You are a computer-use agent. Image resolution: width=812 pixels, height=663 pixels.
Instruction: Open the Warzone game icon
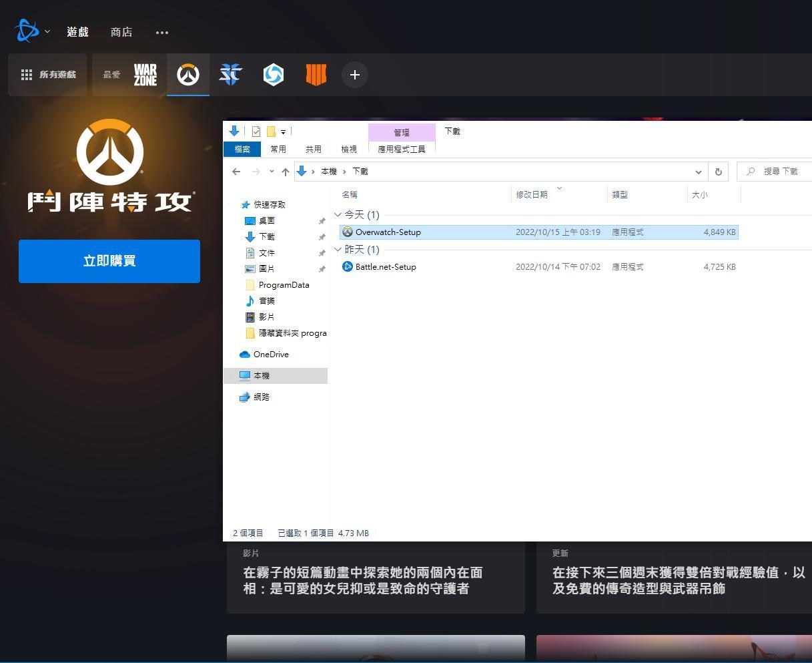click(145, 75)
